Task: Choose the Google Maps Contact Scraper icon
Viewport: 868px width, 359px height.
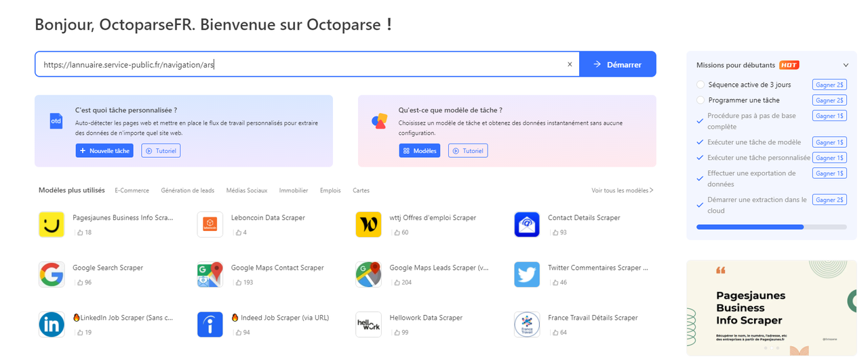Action: coord(210,274)
